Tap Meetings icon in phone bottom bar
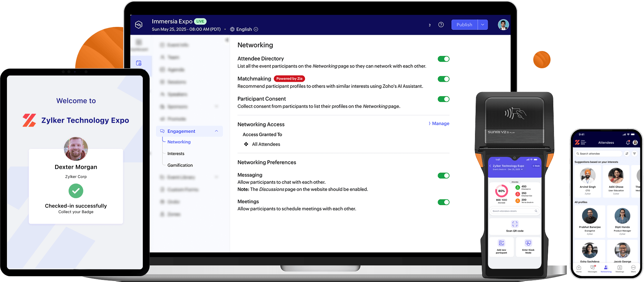The height and width of the screenshot is (282, 644). click(x=620, y=269)
